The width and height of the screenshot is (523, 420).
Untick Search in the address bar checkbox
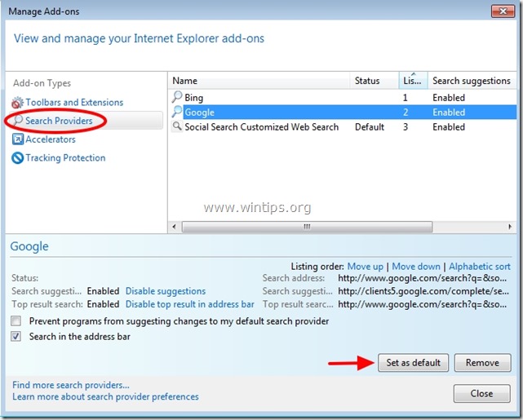coord(16,336)
